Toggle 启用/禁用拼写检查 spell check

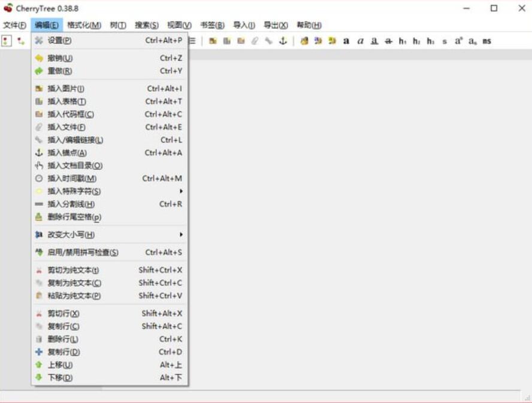pyautogui.click(x=83, y=252)
